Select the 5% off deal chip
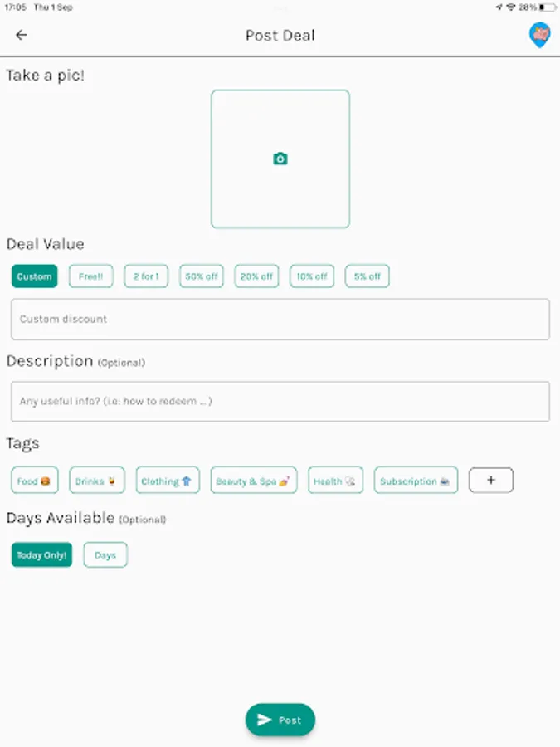The width and height of the screenshot is (560, 747). (x=368, y=276)
